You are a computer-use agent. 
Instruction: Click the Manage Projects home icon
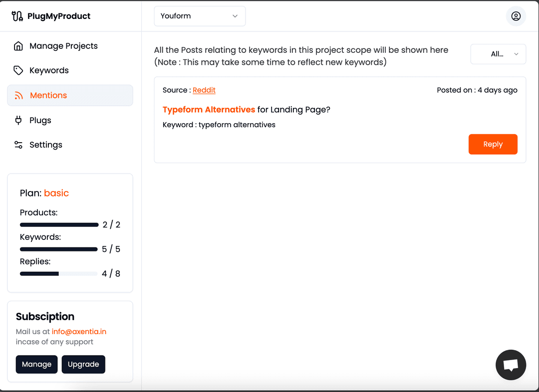[18, 46]
